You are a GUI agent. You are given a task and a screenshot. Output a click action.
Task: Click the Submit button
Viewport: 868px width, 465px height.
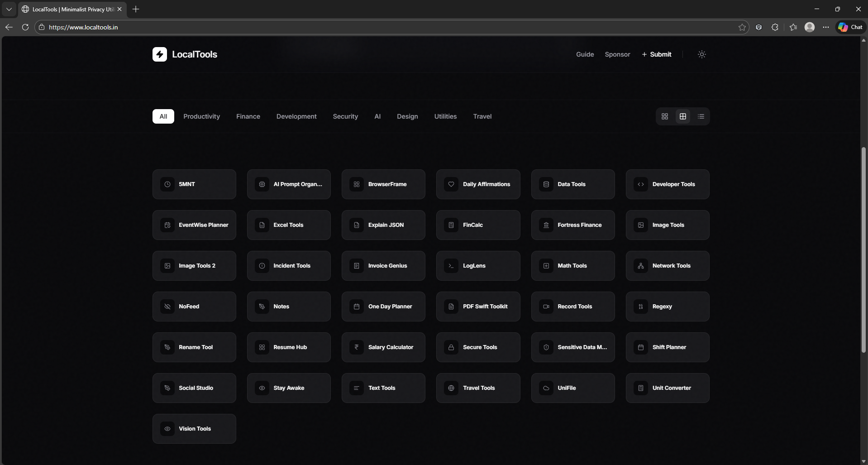[x=656, y=54]
